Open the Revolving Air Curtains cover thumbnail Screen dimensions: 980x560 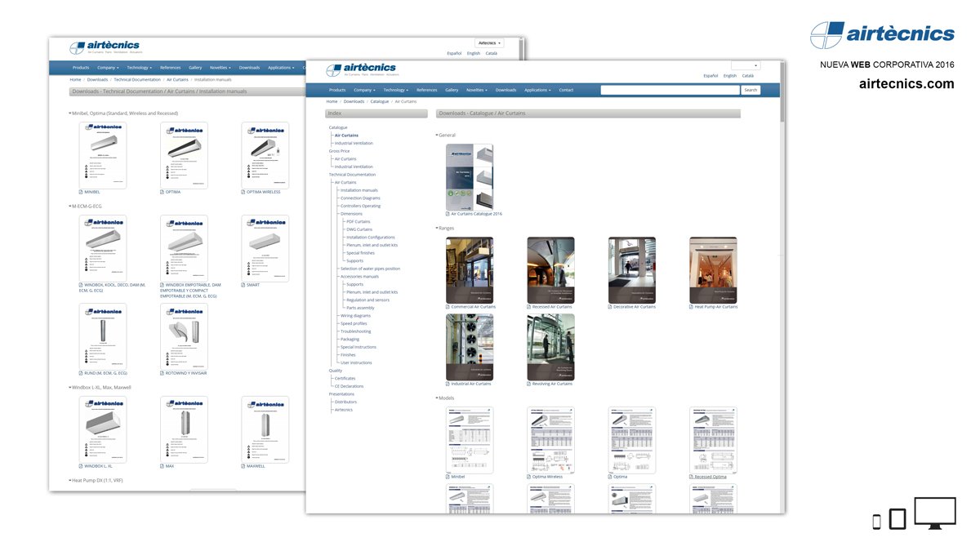click(x=550, y=347)
